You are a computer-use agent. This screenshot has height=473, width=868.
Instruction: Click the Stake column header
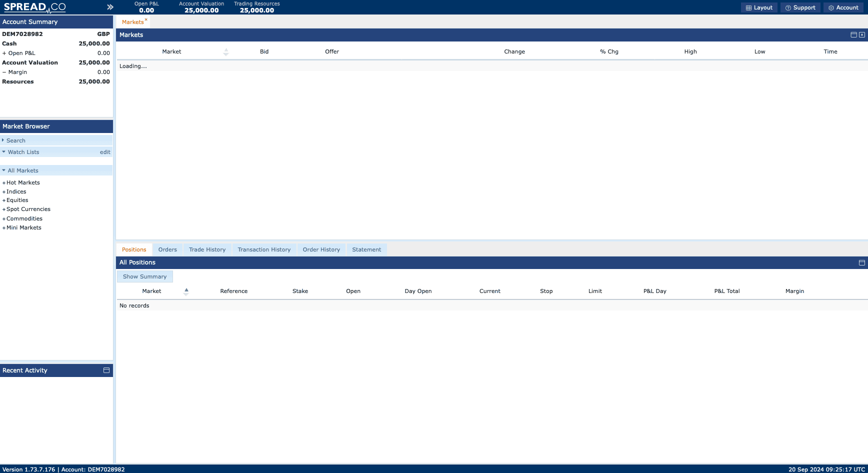click(x=300, y=291)
